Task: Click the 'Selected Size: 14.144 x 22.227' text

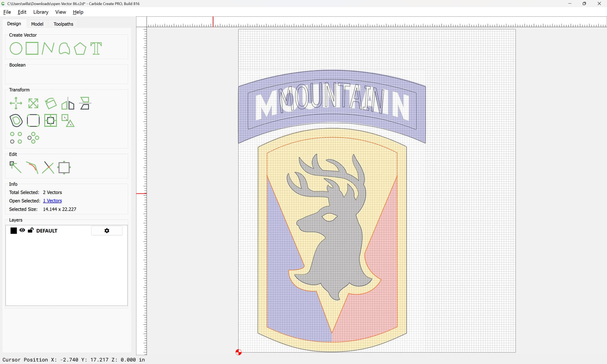Action: point(43,209)
